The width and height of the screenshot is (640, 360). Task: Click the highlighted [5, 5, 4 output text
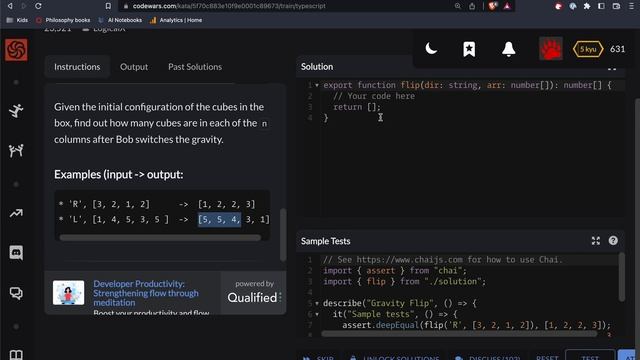click(219, 220)
